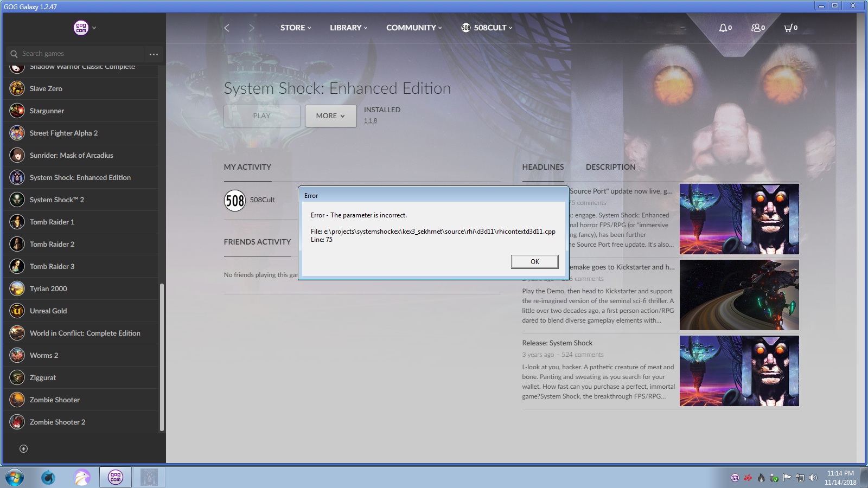
Task: Open the blue swirl taskbar app
Action: [48, 478]
